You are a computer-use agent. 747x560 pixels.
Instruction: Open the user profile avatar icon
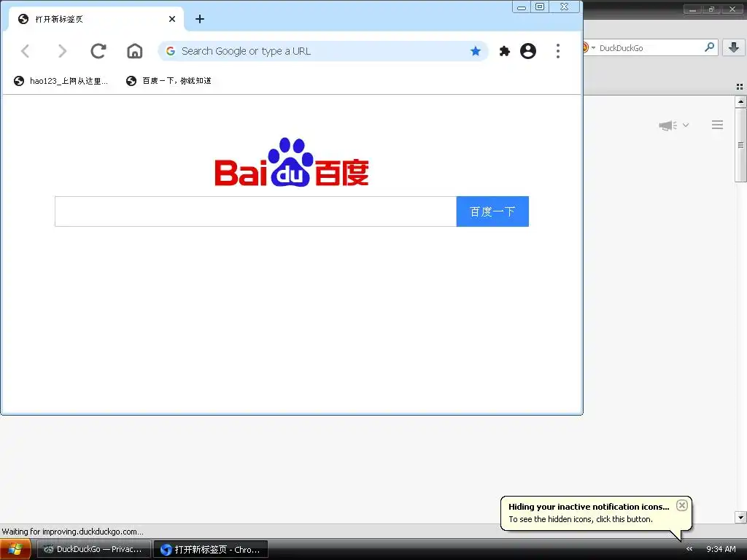pyautogui.click(x=528, y=51)
